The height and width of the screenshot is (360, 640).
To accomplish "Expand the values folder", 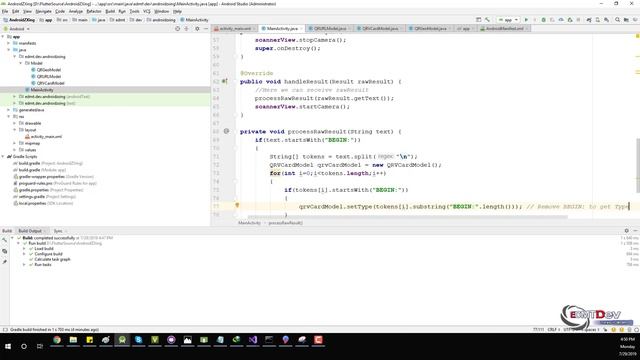I will click(x=15, y=150).
